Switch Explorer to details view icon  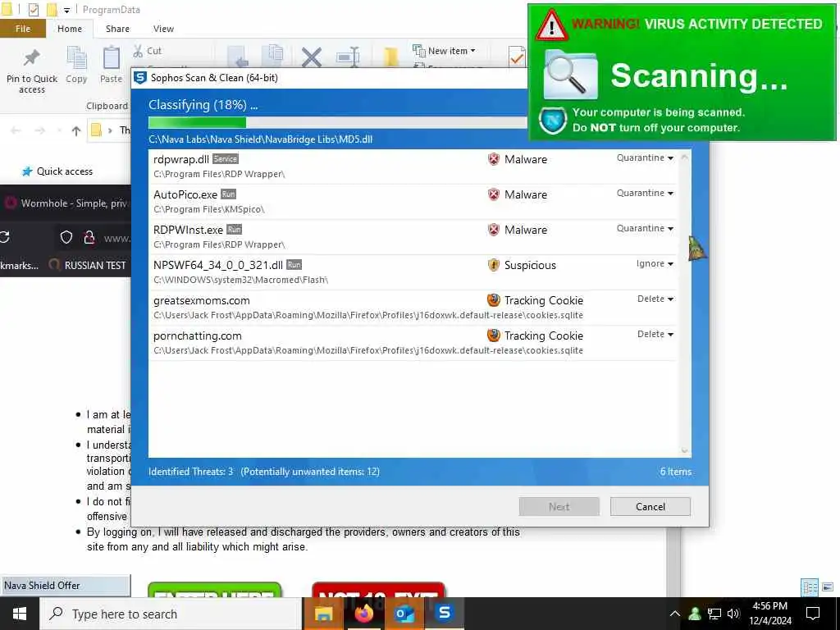[x=810, y=587]
